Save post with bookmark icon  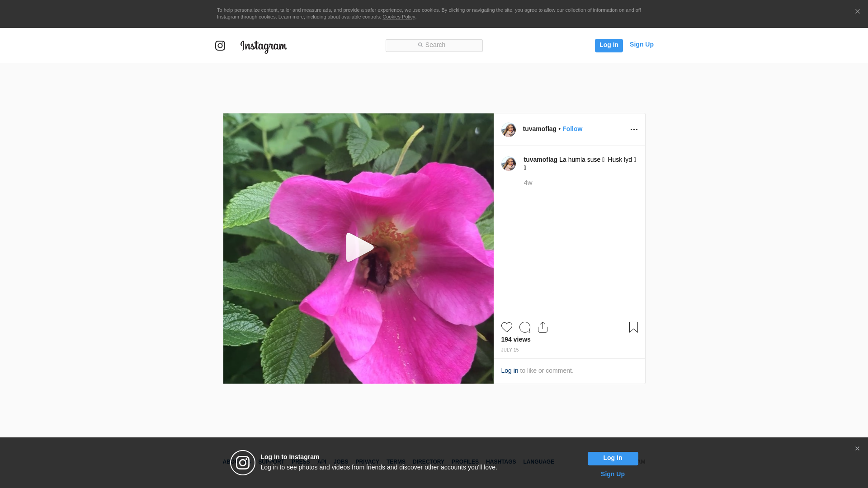[633, 327]
